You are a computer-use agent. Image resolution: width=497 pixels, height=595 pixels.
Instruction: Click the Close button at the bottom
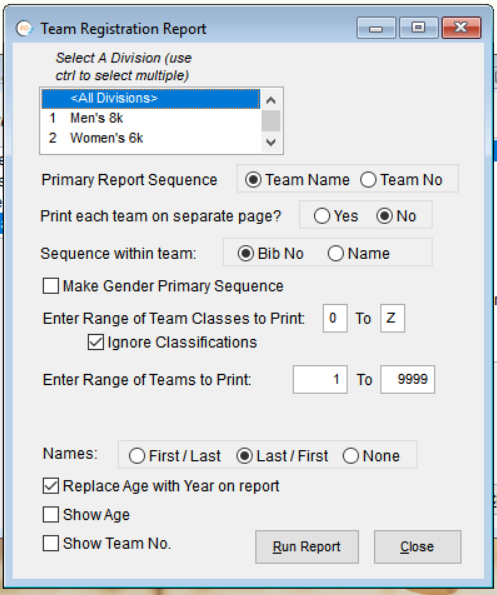point(417,547)
